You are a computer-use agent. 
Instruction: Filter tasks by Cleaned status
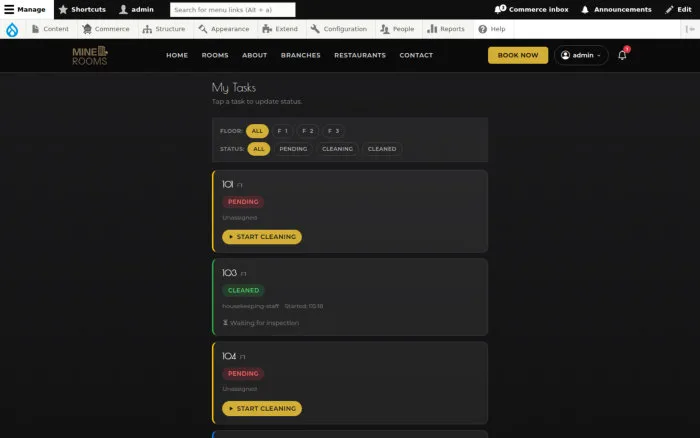point(382,149)
